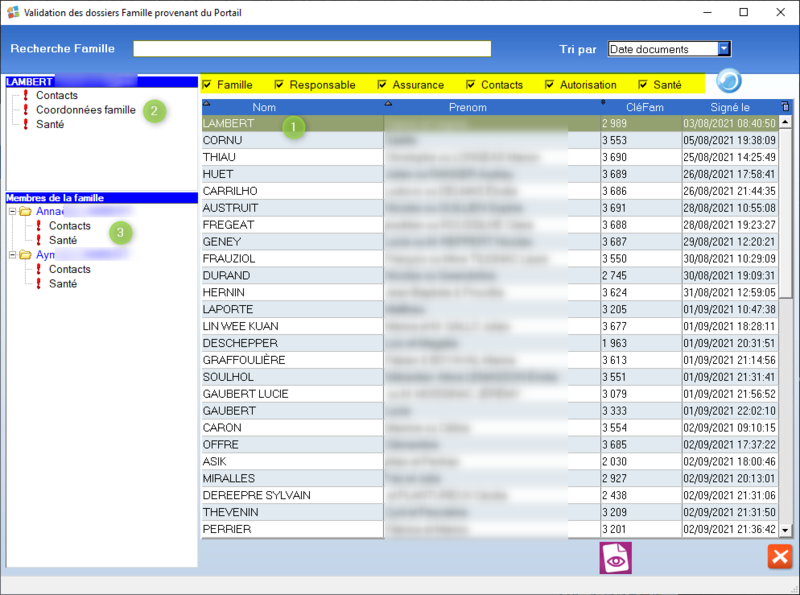The width and height of the screenshot is (800, 595).
Task: Open the document preview eye icon at bottom
Action: tap(615, 558)
